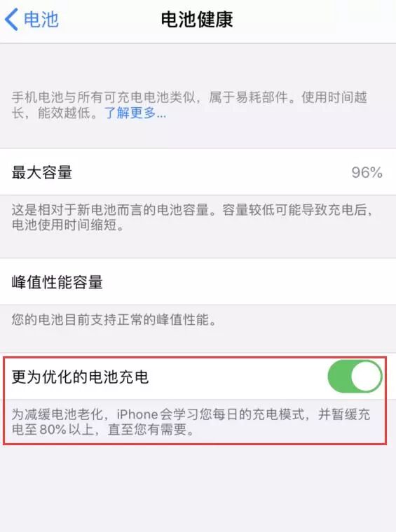Screen dimensions: 396x532
Task: Select the 峰值性能容量 row
Action: tap(198, 282)
